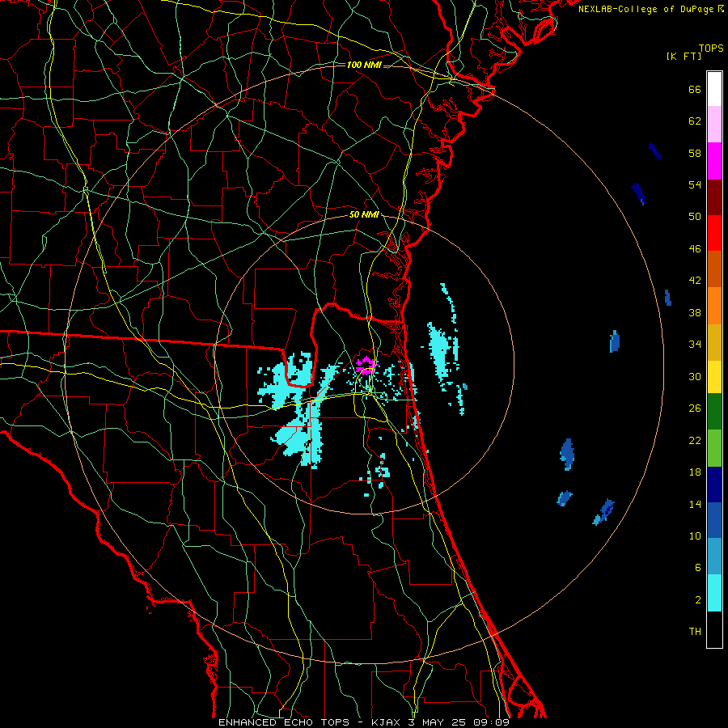Click the legend value 14
728x728 pixels.
tap(695, 504)
